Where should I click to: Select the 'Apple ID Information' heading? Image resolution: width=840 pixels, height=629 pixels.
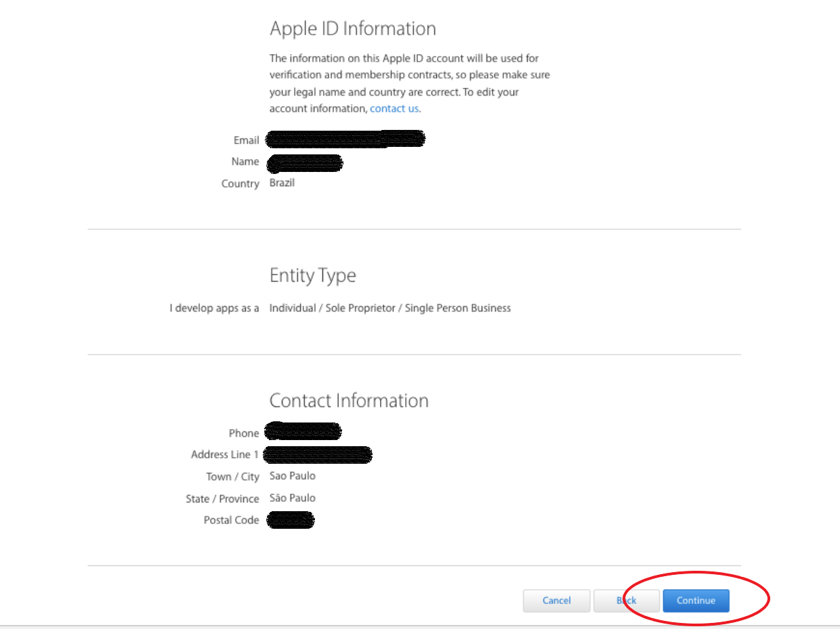[x=353, y=28]
